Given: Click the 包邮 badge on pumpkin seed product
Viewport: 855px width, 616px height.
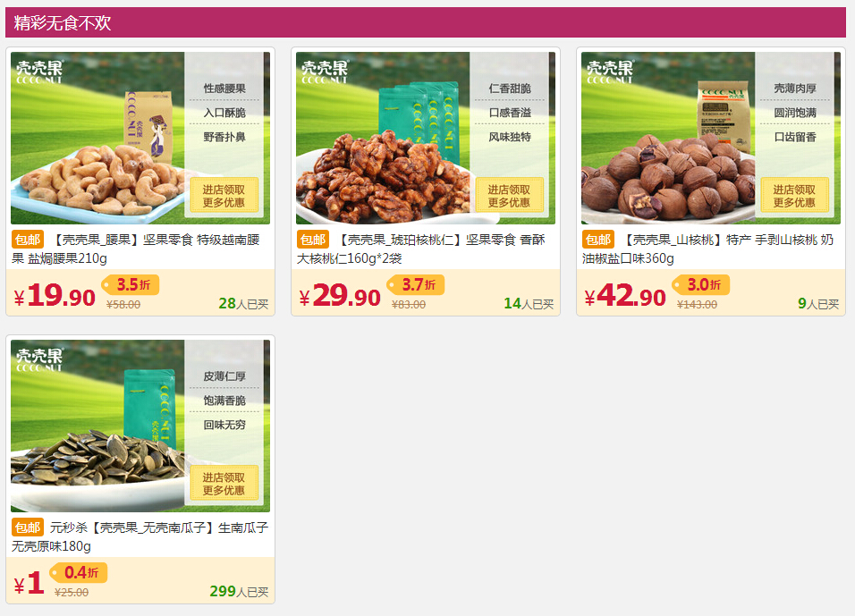Looking at the screenshot, I should tap(28, 527).
